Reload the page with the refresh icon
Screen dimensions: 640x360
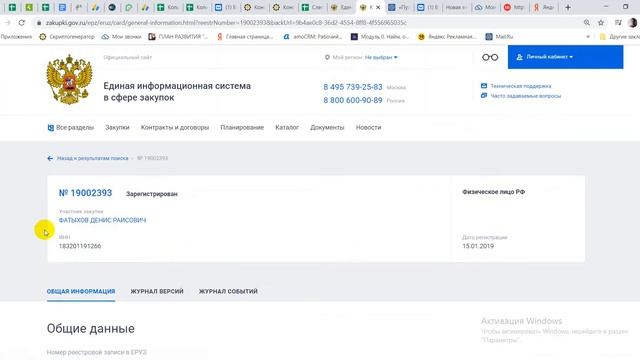[22, 23]
